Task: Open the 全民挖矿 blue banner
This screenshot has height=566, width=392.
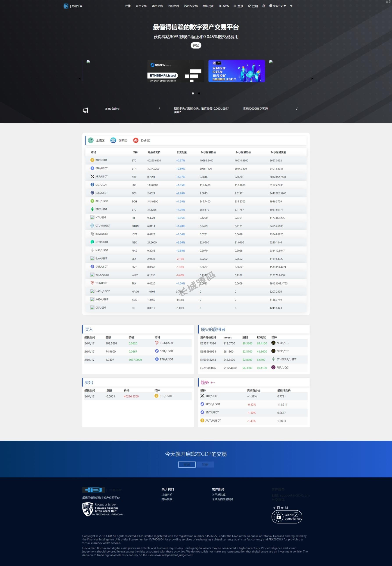Action: click(237, 71)
